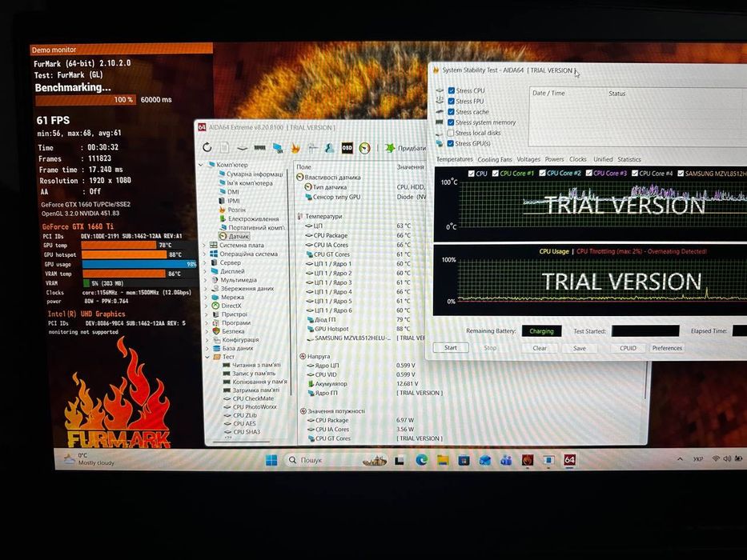The width and height of the screenshot is (747, 560).
Task: Uncheck Stress CPU checkbox
Action: pos(451,90)
